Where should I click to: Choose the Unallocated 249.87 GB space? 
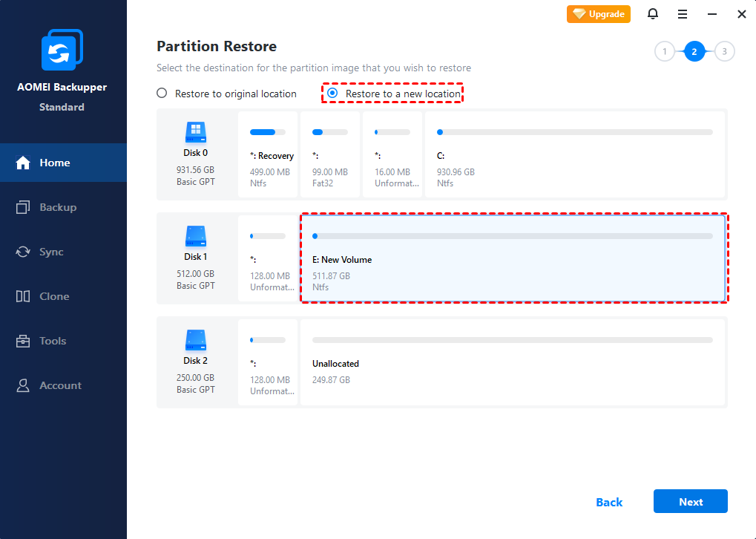point(513,362)
